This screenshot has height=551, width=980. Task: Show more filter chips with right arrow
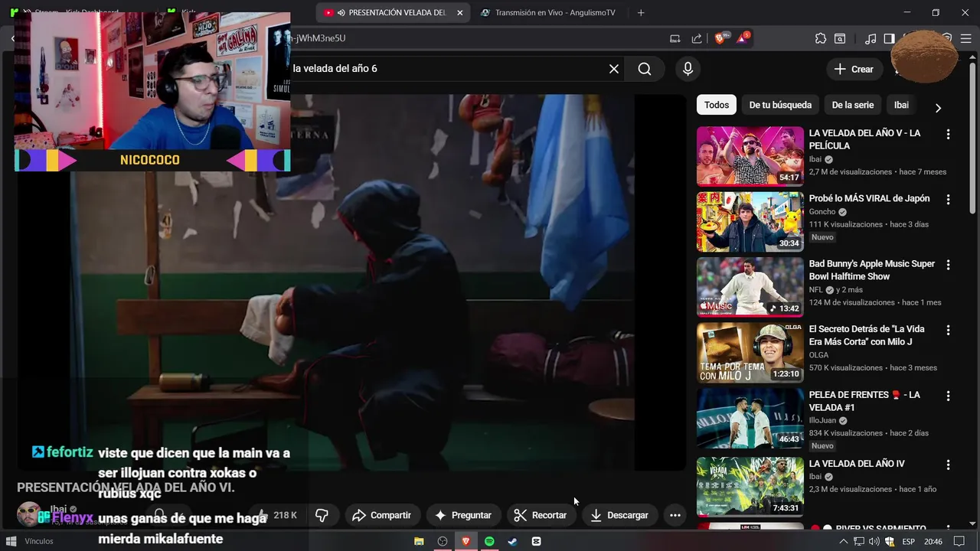click(938, 108)
